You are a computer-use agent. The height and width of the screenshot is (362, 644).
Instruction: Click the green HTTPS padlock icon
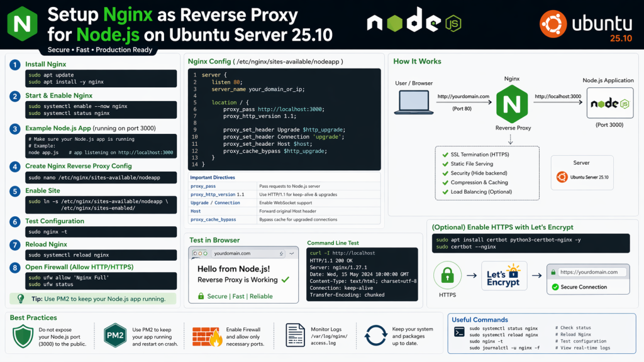click(448, 275)
